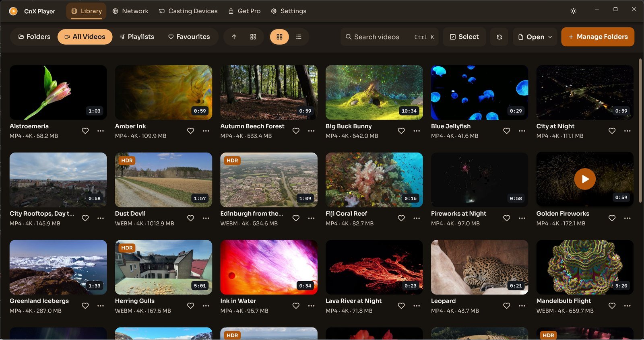This screenshot has height=340, width=644.
Task: Switch to list view icon
Action: tap(299, 37)
